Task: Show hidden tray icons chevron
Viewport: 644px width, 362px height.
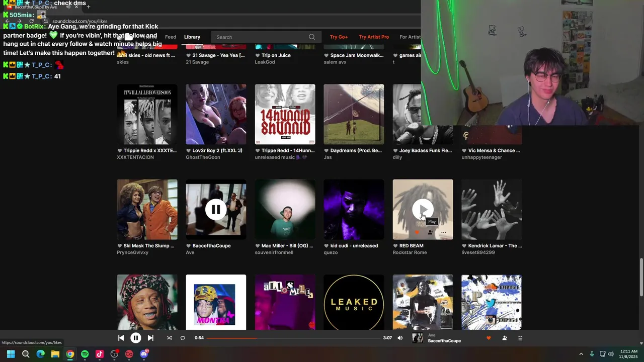Action: [581, 354]
